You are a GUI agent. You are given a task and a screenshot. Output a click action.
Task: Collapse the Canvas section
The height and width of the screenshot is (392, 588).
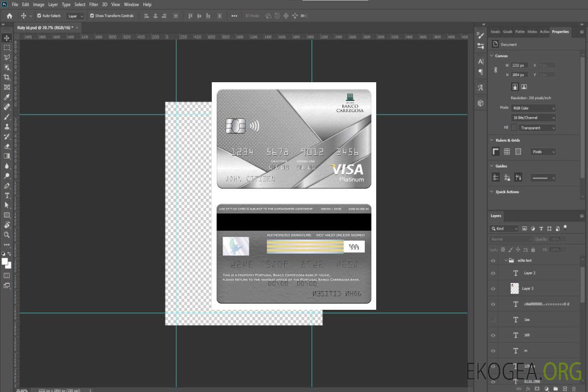[492, 56]
